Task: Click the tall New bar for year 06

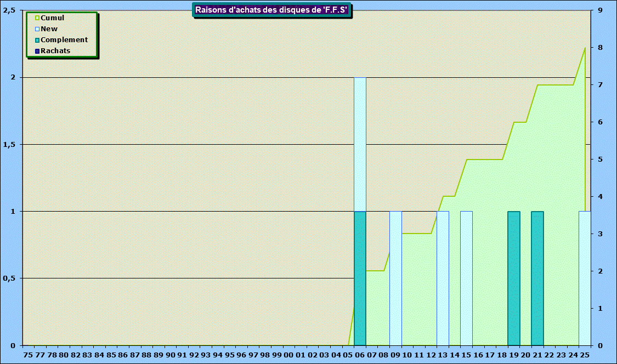Action: click(360, 144)
